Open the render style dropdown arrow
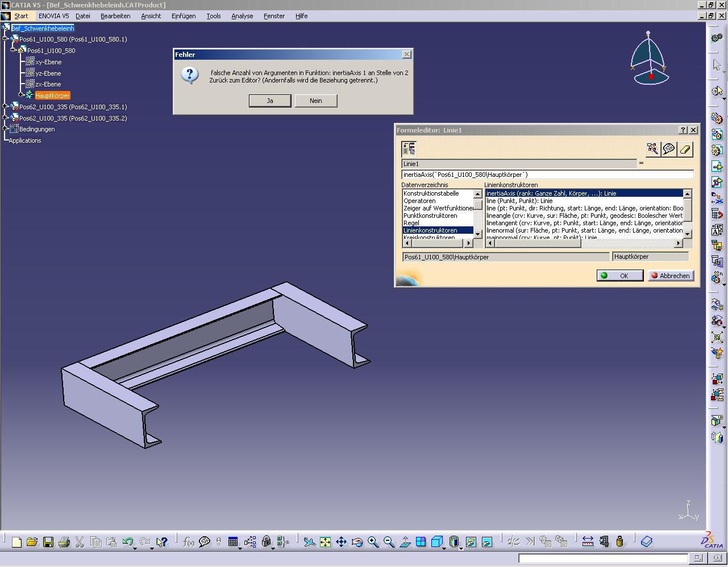Screen dimensions: 728x567 (461, 548)
